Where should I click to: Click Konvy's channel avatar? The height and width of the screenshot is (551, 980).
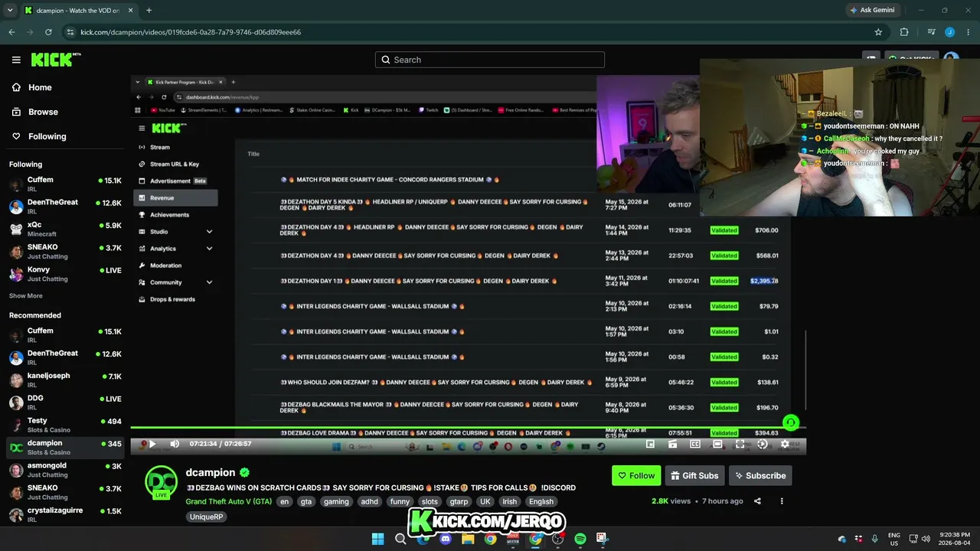[16, 274]
